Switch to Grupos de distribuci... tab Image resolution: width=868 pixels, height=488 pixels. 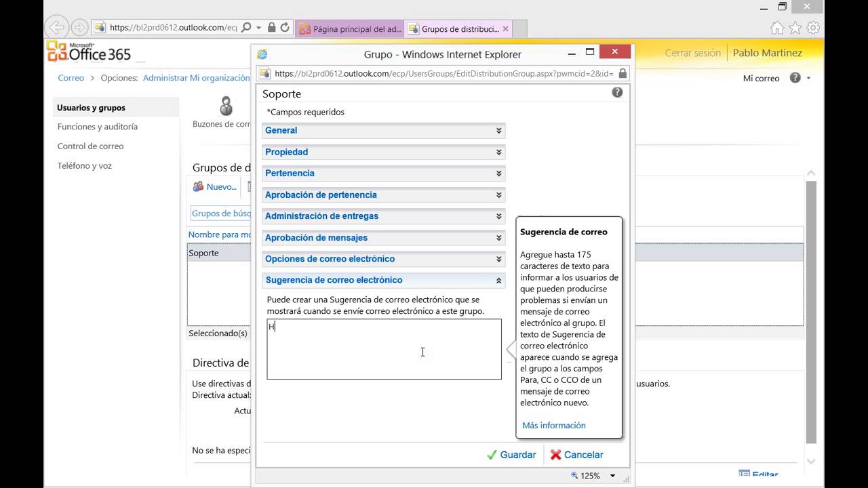[x=458, y=29]
